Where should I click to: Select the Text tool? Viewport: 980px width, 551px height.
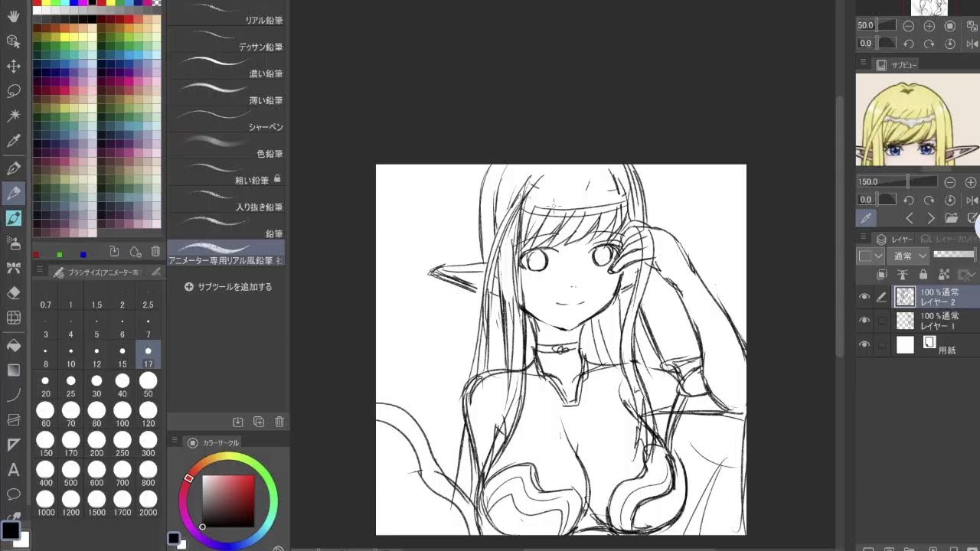pyautogui.click(x=13, y=470)
